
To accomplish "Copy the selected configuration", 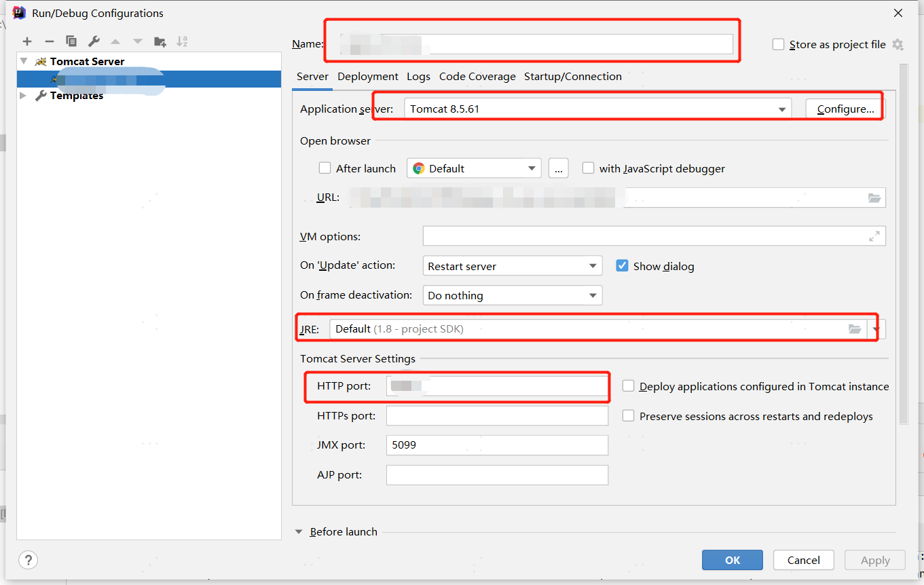I will pyautogui.click(x=71, y=41).
